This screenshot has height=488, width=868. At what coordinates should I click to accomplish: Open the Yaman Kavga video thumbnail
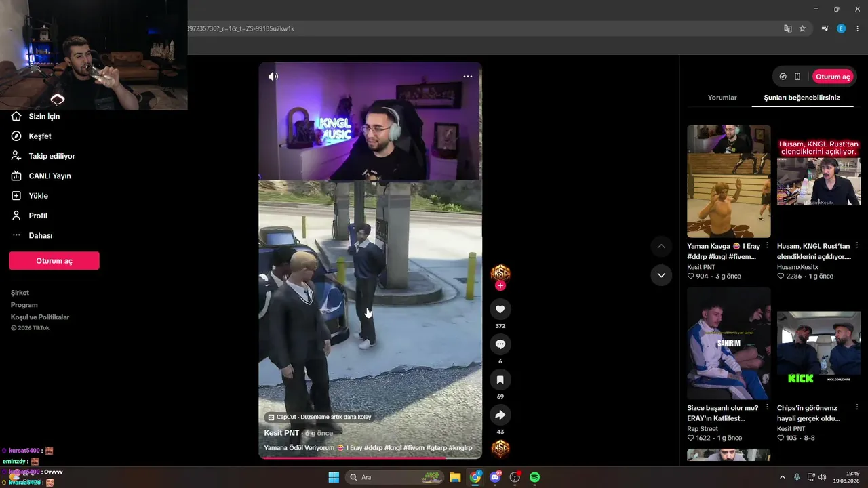coord(729,181)
